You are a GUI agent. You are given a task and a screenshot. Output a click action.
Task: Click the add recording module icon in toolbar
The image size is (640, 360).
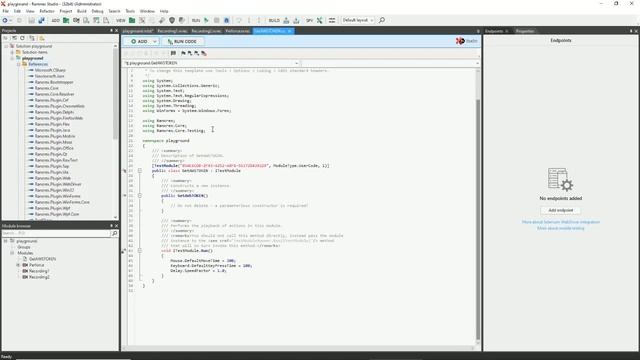click(x=76, y=20)
